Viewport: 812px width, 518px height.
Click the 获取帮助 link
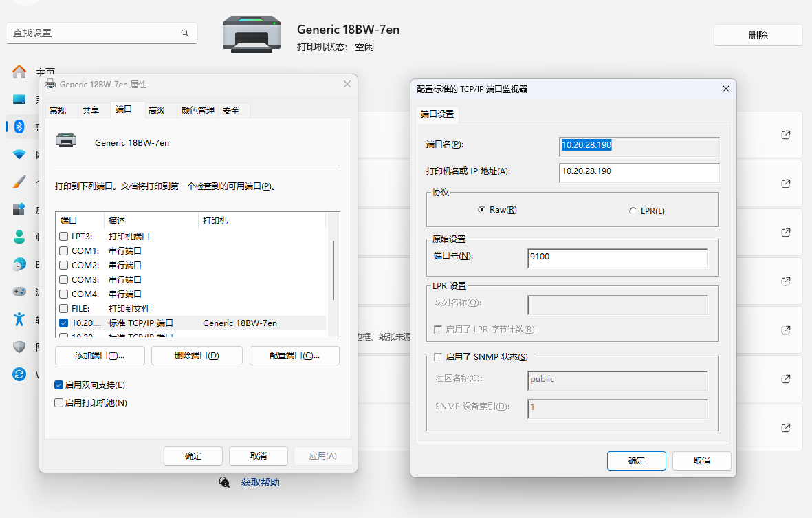tap(260, 482)
